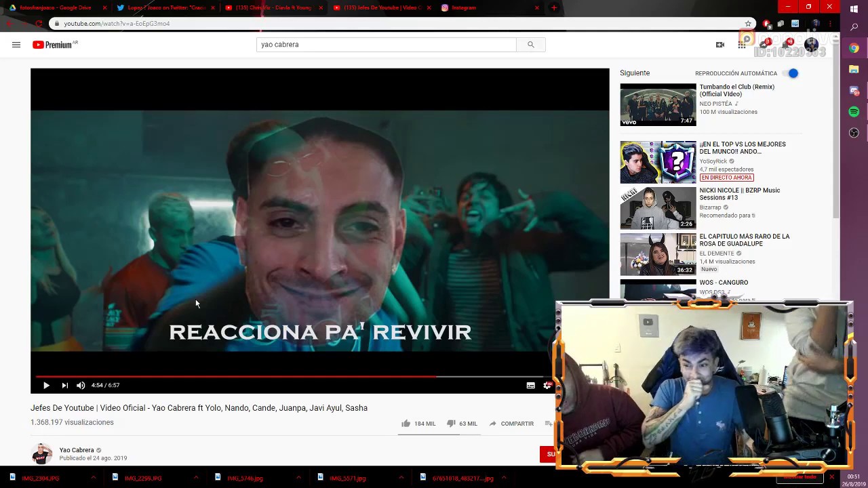Image resolution: width=868 pixels, height=488 pixels.
Task: Expand options for IMG_2304.JPG download
Action: tap(94, 479)
